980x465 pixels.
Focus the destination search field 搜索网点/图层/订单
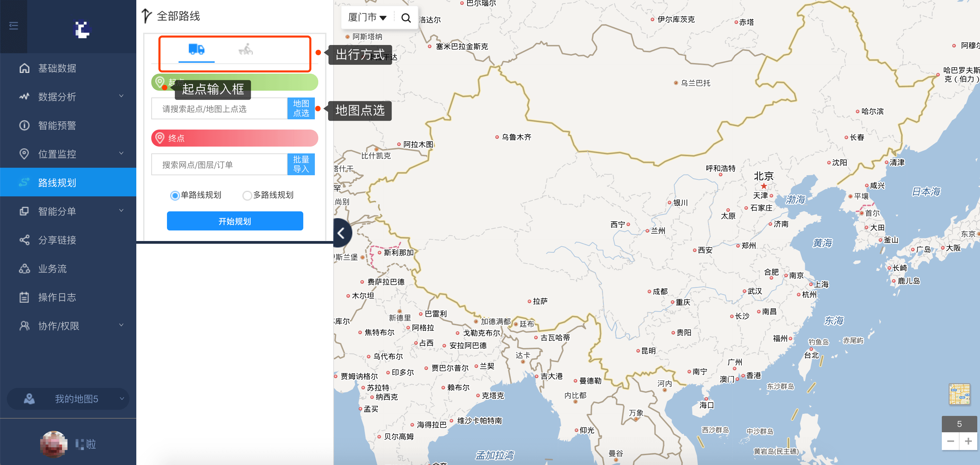tap(219, 164)
